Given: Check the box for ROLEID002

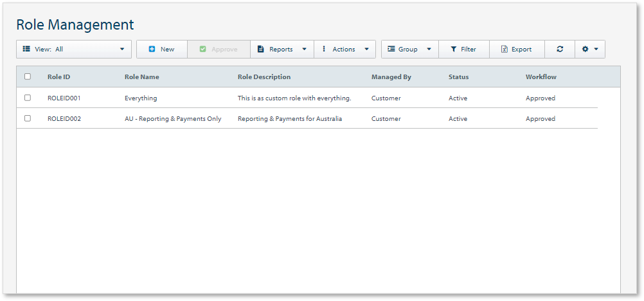Looking at the screenshot, I should pyautogui.click(x=28, y=118).
